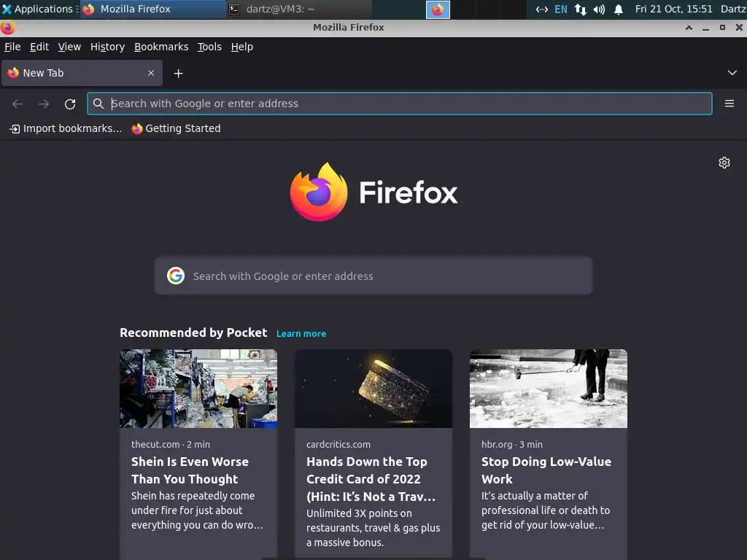This screenshot has width=747, height=560.
Task: Open 'Shein Is Even Worse Than You Thought' headline
Action: point(190,470)
